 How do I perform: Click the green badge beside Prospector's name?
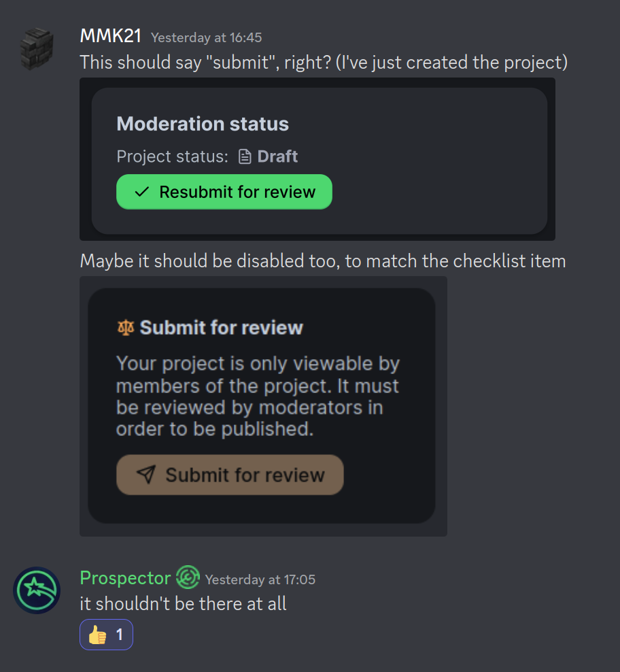click(188, 577)
